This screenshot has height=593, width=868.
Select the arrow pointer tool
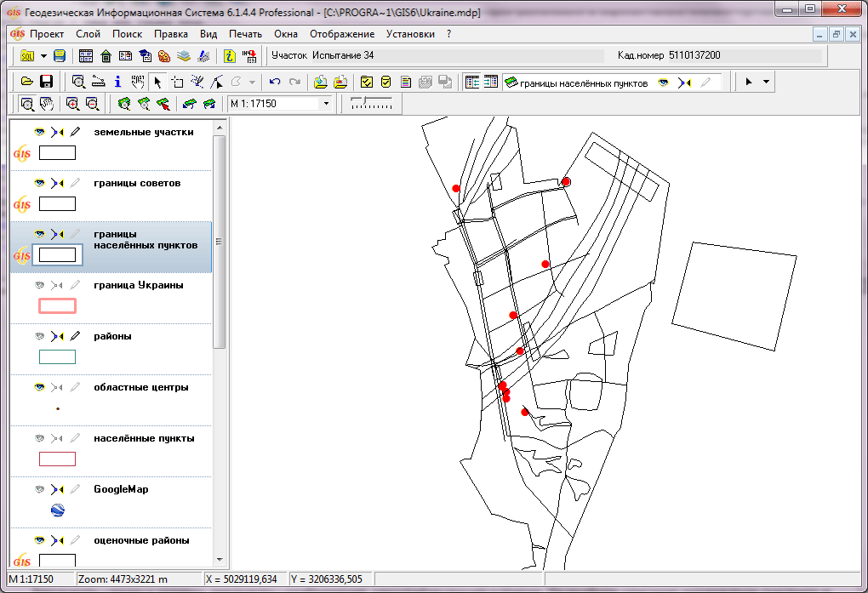tap(157, 82)
